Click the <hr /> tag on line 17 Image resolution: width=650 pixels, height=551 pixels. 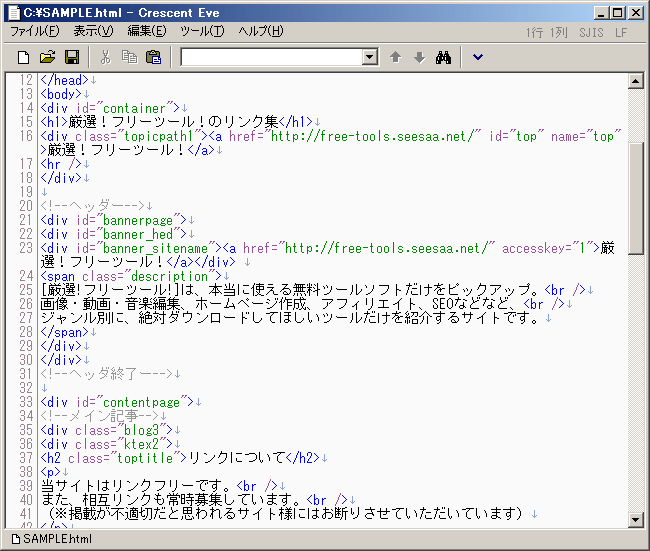pos(61,164)
